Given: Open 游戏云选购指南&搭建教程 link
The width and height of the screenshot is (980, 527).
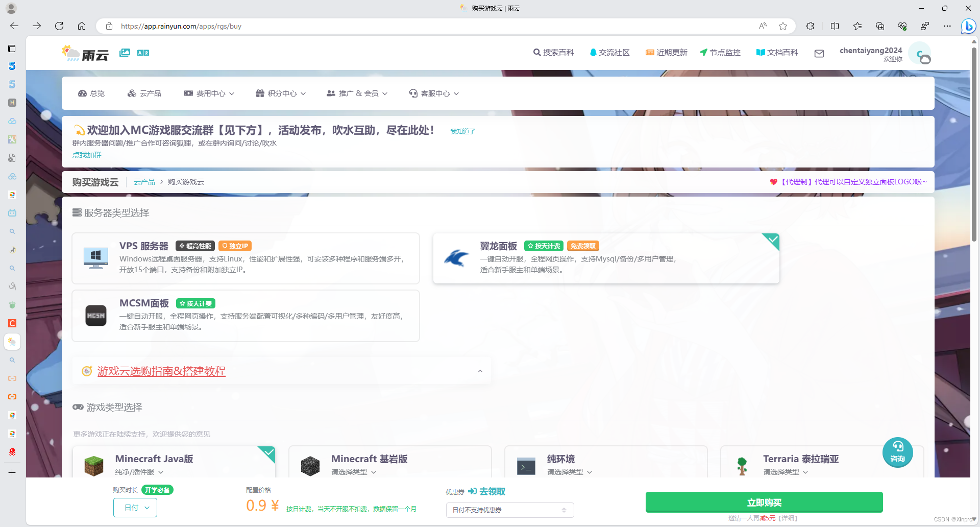Looking at the screenshot, I should (161, 371).
